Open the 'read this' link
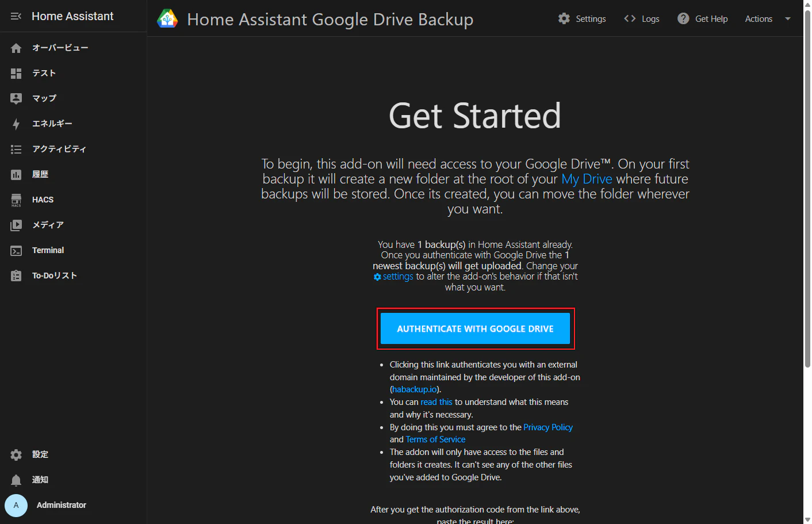Image resolution: width=812 pixels, height=524 pixels. click(x=436, y=402)
